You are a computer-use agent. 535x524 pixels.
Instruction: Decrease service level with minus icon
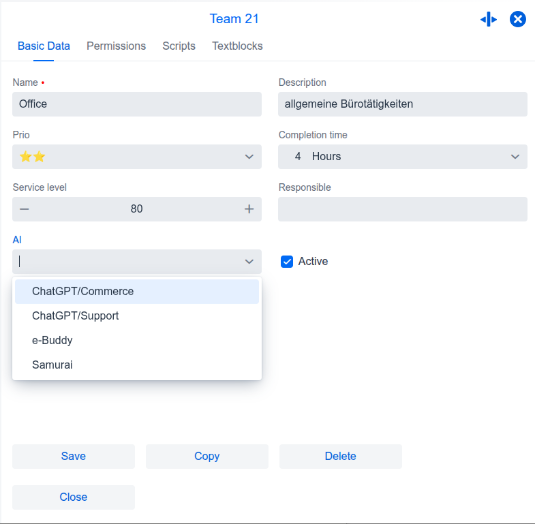coord(24,209)
